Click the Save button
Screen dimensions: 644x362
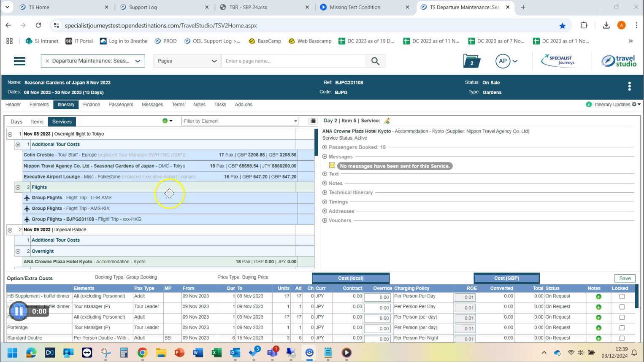[625, 278]
